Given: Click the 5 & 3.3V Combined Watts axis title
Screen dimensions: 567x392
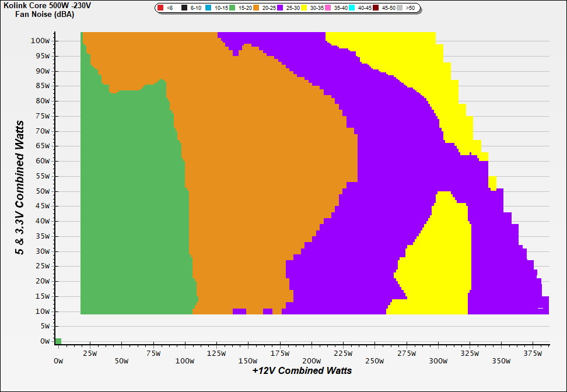Looking at the screenshot, I should tap(20, 188).
